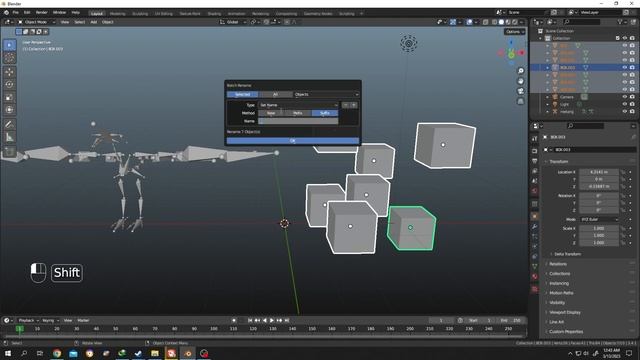Toggle the camera view icon in viewport
The height and width of the screenshot is (360, 640).
point(520,91)
